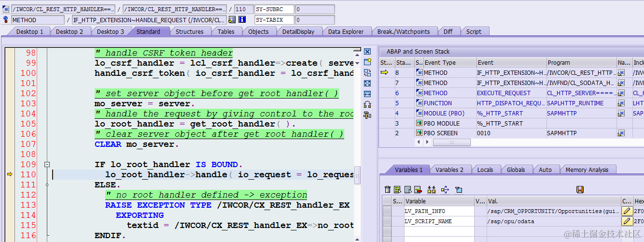
Task: Click the stack table scroll right arrow
Action: pyautogui.click(x=427, y=142)
